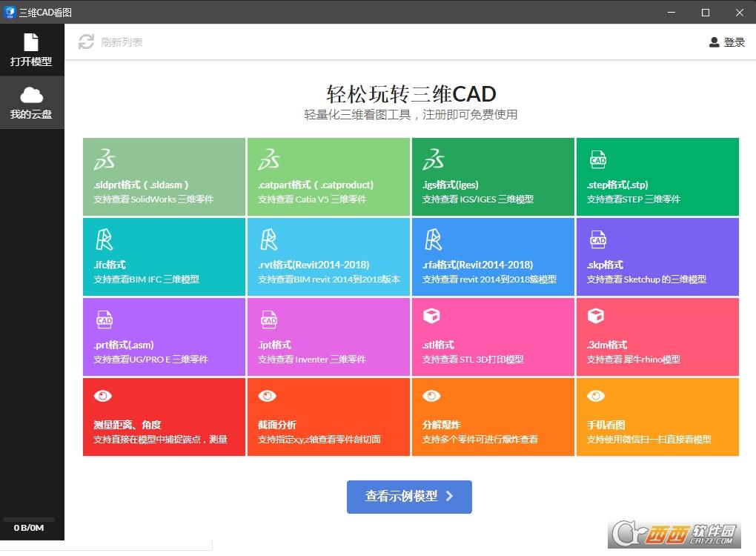
Task: Click the arrow on 查看示例模型 button
Action: 449,496
